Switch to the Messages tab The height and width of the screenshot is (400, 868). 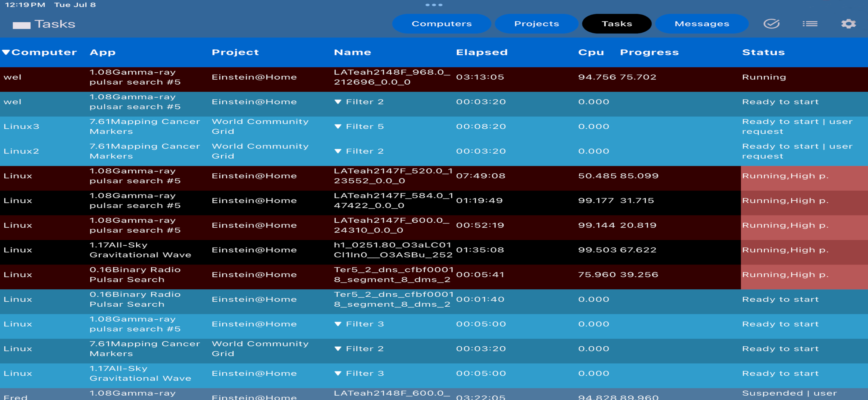click(702, 24)
